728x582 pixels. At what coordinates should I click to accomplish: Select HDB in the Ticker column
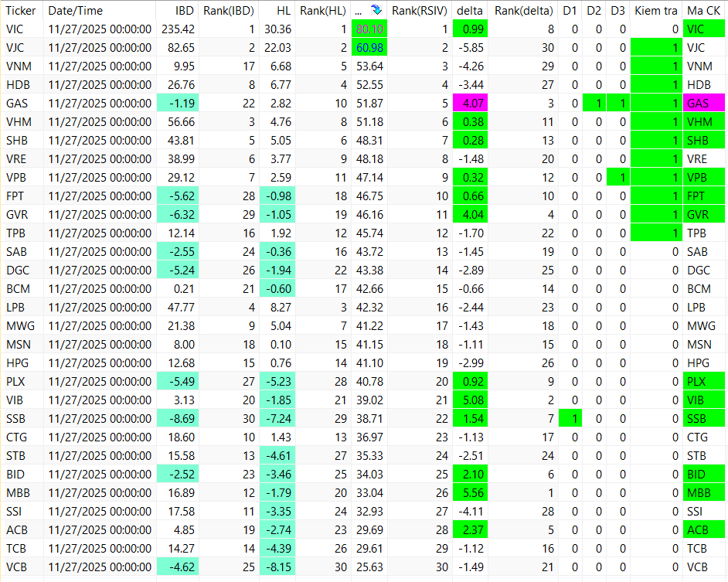pos(18,85)
